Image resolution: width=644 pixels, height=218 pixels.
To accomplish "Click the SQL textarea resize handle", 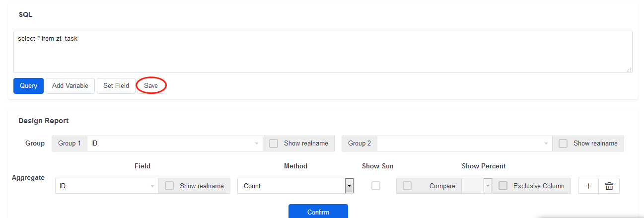I will click(x=629, y=70).
